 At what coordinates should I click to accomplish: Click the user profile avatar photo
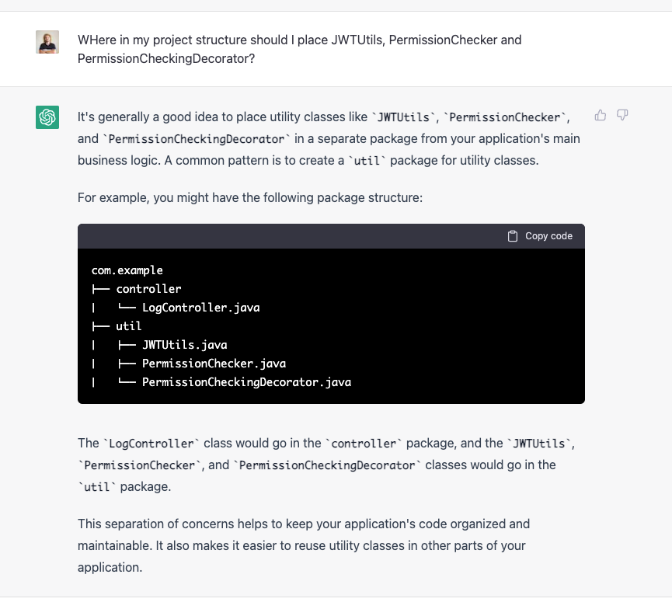47,40
